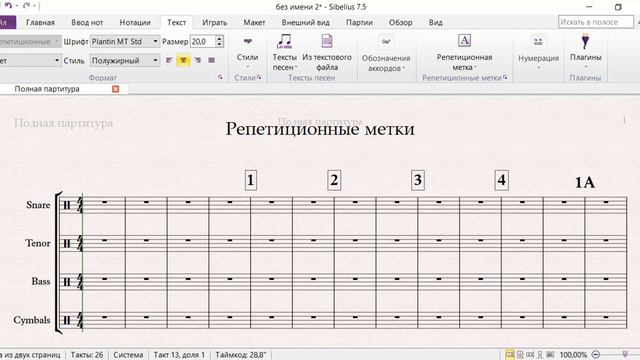Viewport: 640px width, 360px height.
Task: Open Обозначения аккордов chord symbols
Action: coord(386,53)
